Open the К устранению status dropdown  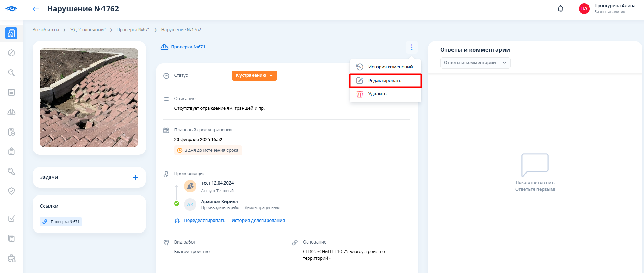click(x=254, y=75)
